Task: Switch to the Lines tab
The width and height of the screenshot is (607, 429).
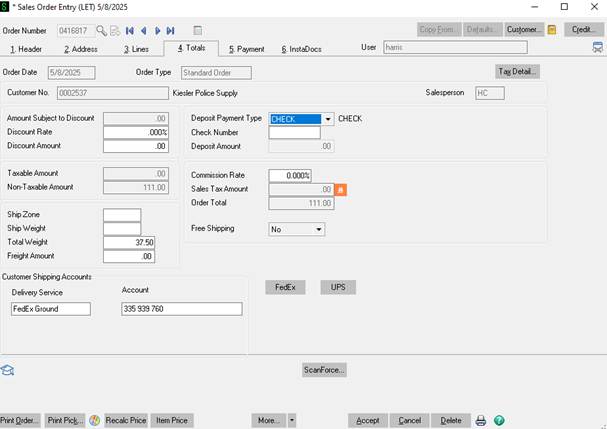Action: 138,48
